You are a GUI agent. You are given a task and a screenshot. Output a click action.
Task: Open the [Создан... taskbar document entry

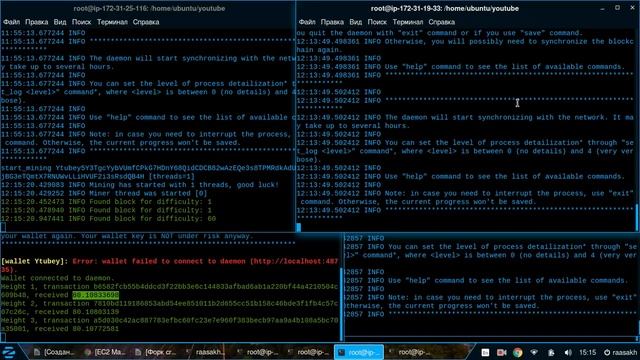(x=54, y=352)
